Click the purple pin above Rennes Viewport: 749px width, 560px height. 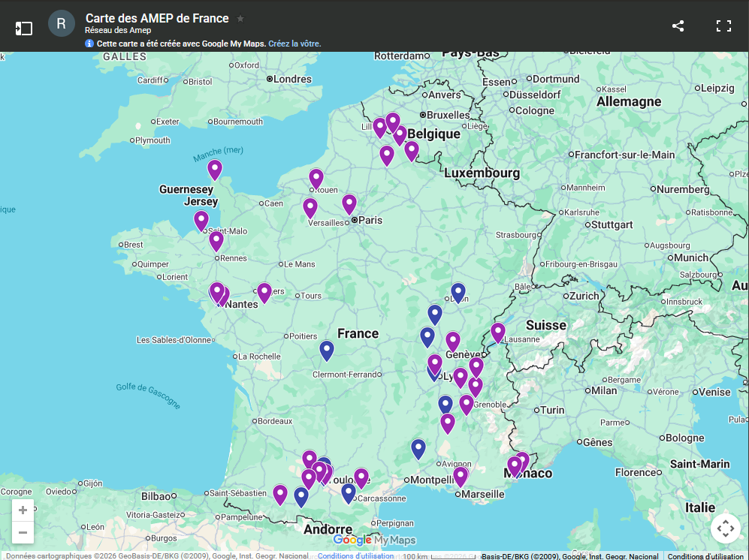coord(216,241)
